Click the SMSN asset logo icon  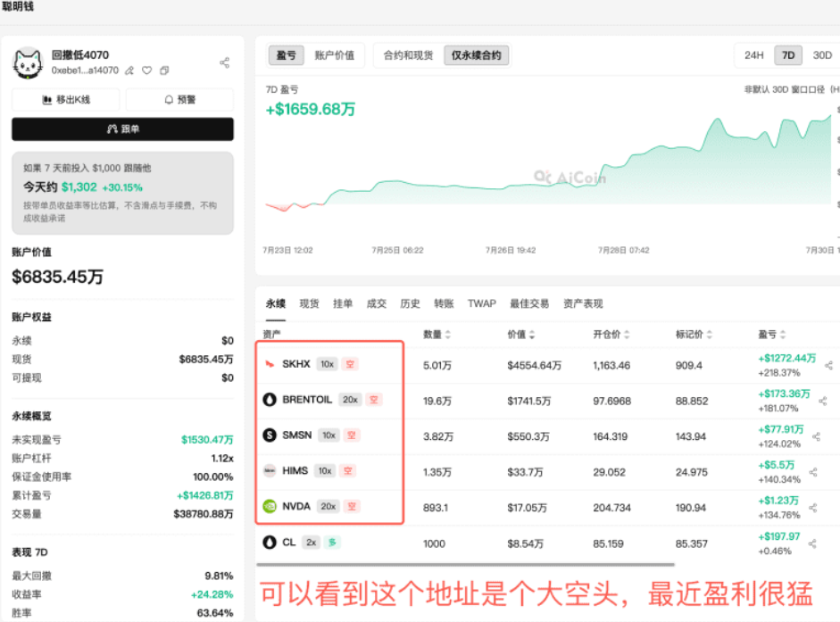[270, 435]
